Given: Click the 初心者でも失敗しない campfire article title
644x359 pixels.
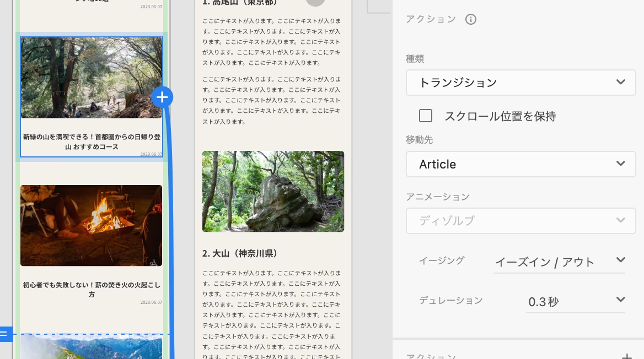Looking at the screenshot, I should coord(92,289).
